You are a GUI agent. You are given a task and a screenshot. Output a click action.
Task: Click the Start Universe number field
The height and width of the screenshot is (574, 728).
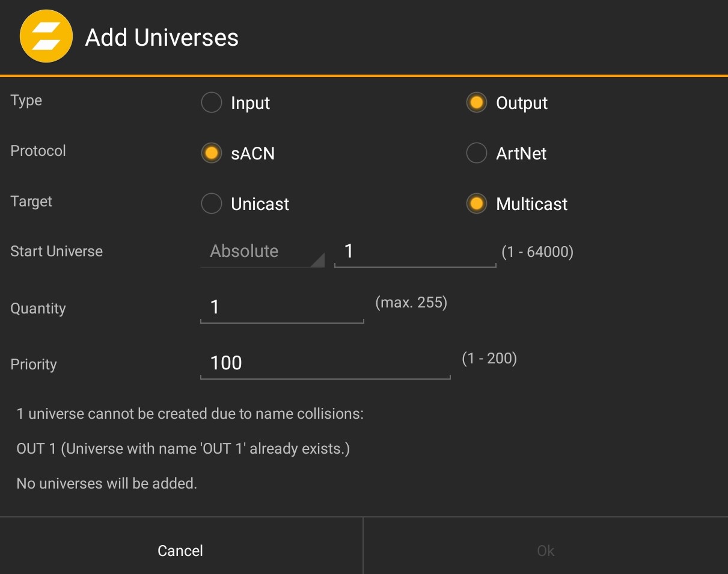point(415,251)
